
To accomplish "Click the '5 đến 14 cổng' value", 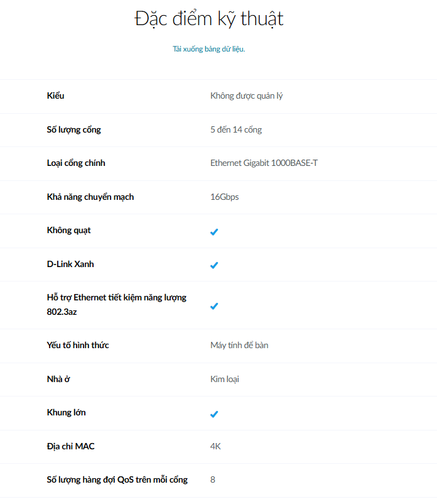I will [236, 130].
